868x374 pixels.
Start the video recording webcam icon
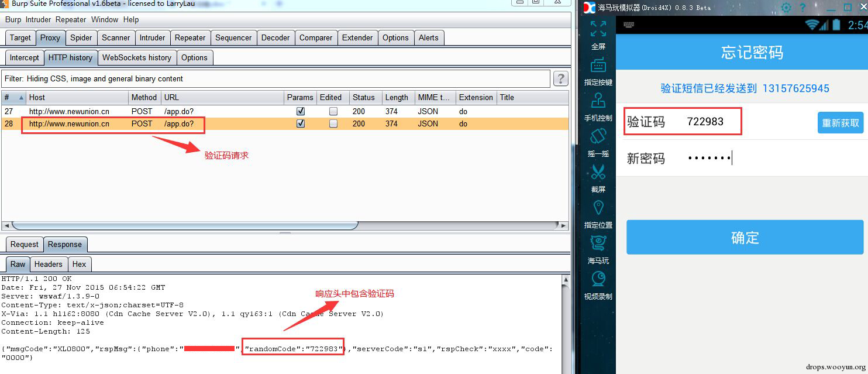(598, 279)
